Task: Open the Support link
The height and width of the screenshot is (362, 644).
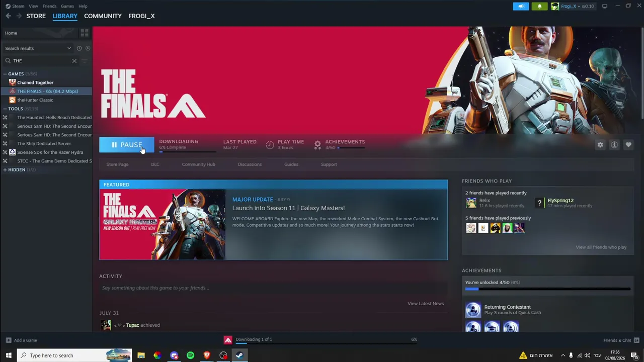Action: tap(329, 164)
